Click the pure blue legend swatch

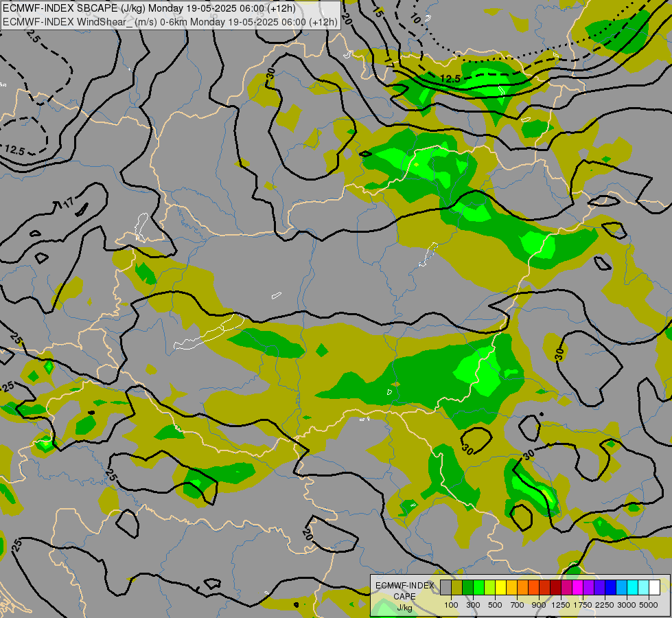click(610, 588)
